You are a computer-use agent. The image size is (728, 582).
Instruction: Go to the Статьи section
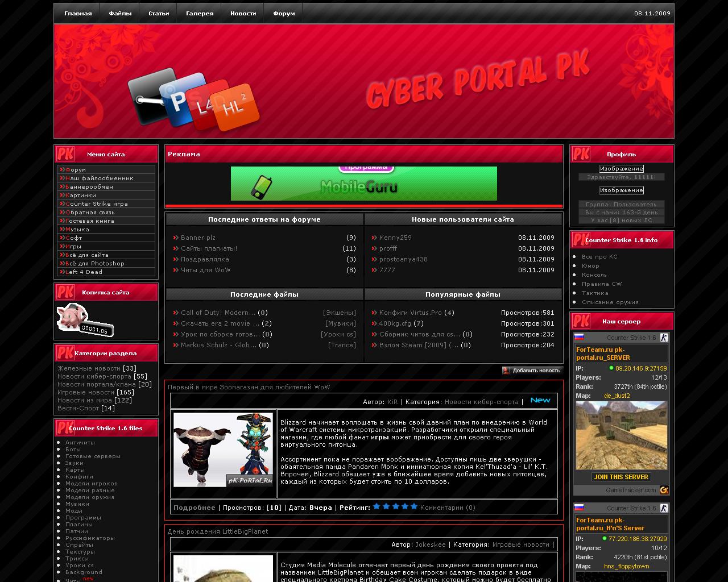point(159,13)
